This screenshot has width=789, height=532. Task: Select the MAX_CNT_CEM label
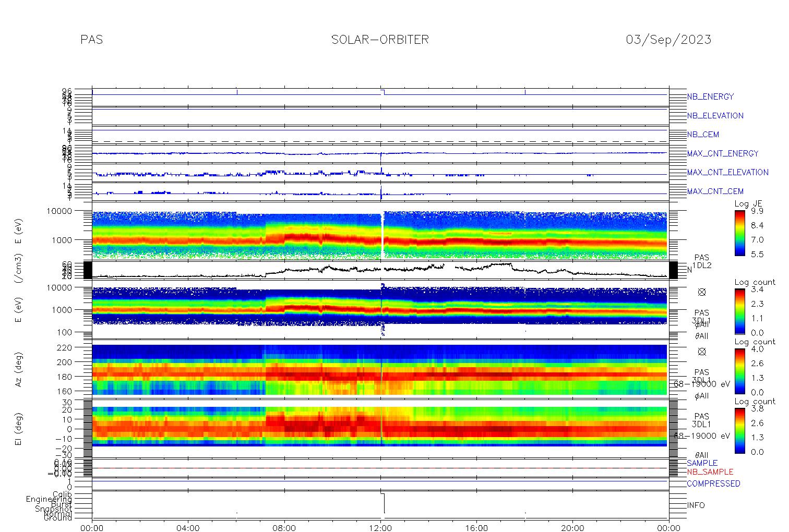715,191
